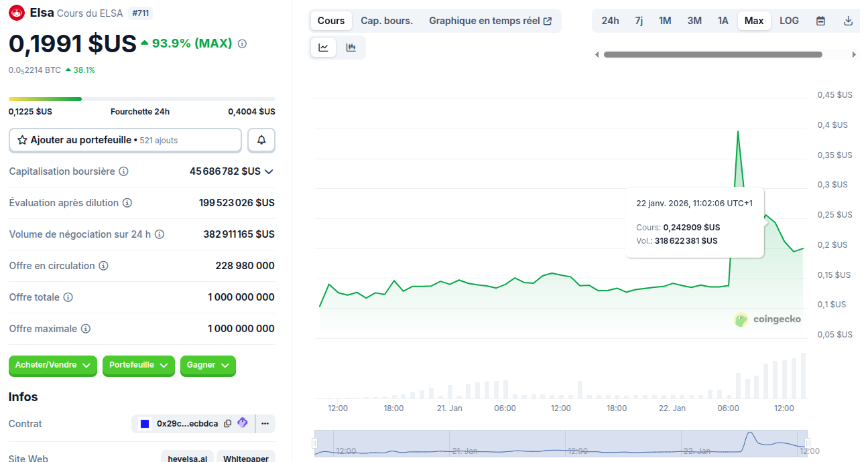The image size is (868, 462).
Task: Click the 0,1991 $US price text
Action: click(72, 44)
